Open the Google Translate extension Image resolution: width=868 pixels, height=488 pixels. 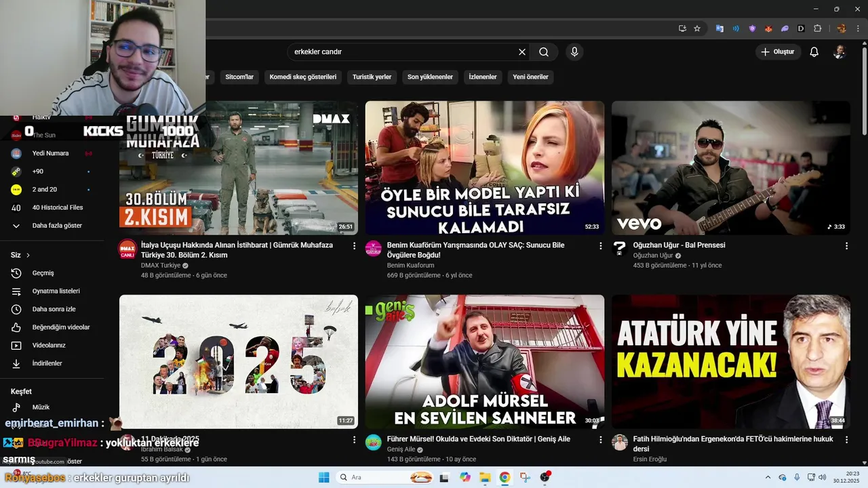coord(719,28)
